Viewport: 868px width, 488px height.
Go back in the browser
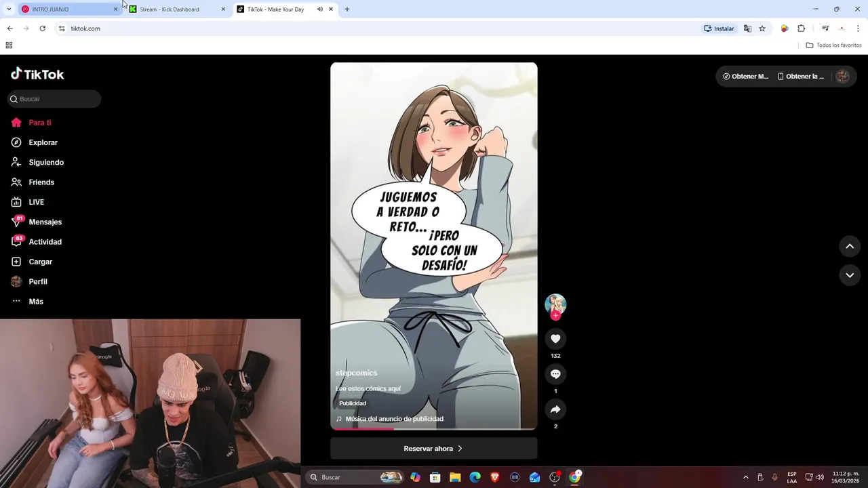[x=9, y=28]
